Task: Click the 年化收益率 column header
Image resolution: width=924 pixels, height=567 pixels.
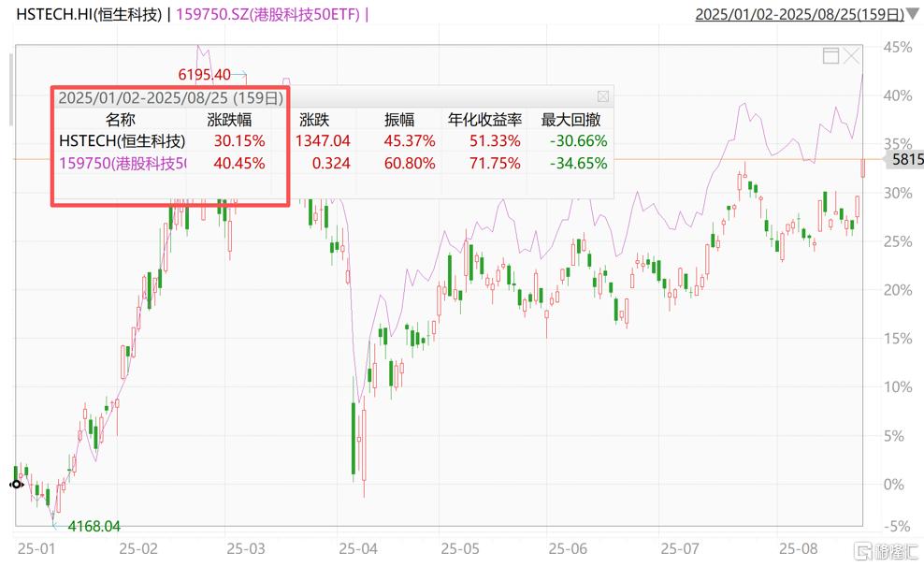Action: point(485,120)
